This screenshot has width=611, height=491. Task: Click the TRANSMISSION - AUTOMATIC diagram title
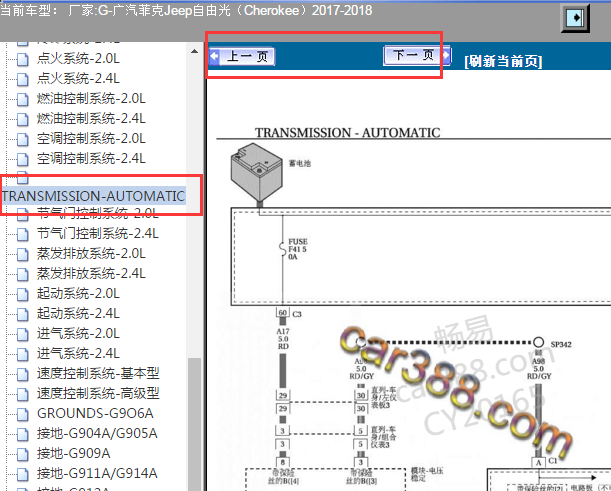(x=348, y=133)
